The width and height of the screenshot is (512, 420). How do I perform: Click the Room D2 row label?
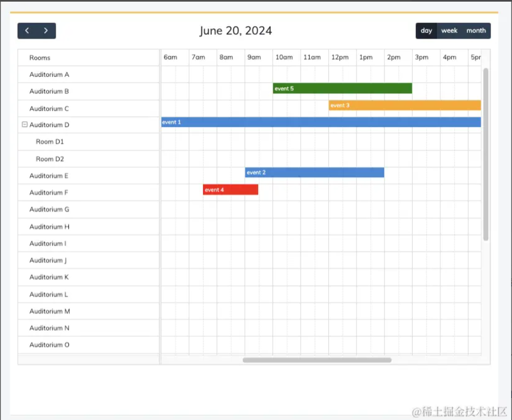pos(50,159)
